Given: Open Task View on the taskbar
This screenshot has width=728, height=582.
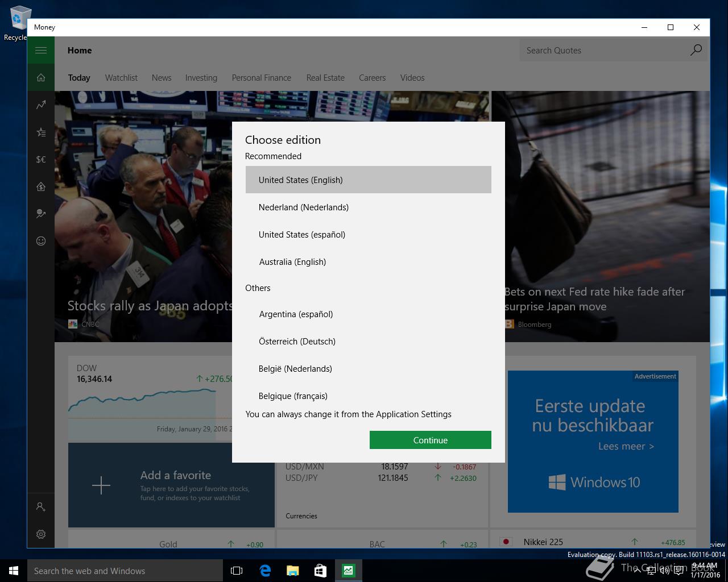Looking at the screenshot, I should tap(237, 571).
